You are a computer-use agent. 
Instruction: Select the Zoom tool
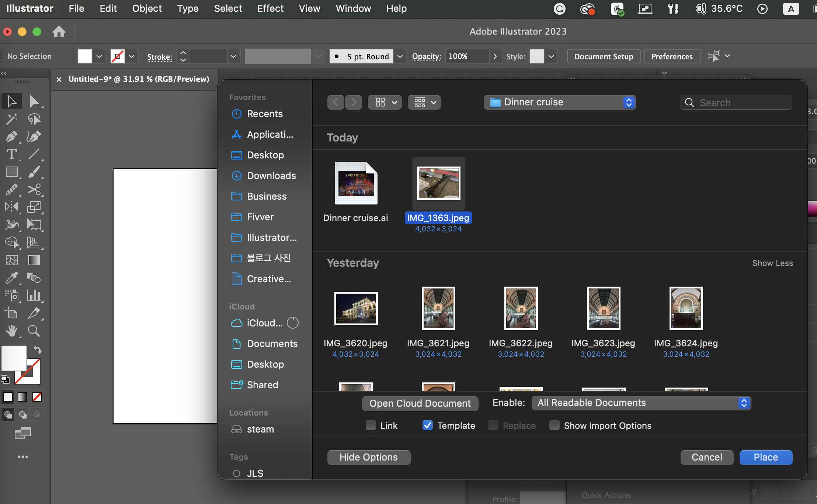tap(34, 331)
